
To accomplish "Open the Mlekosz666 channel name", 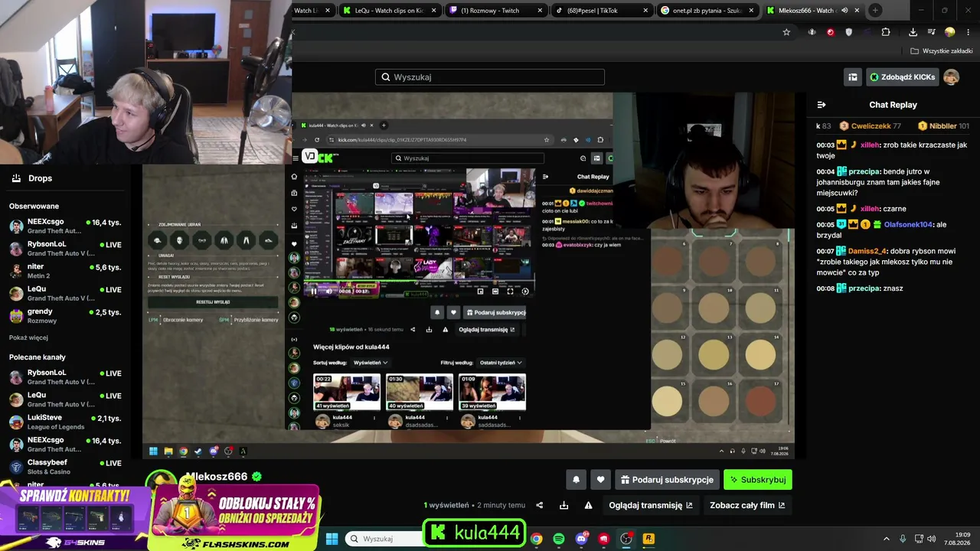I will (218, 477).
